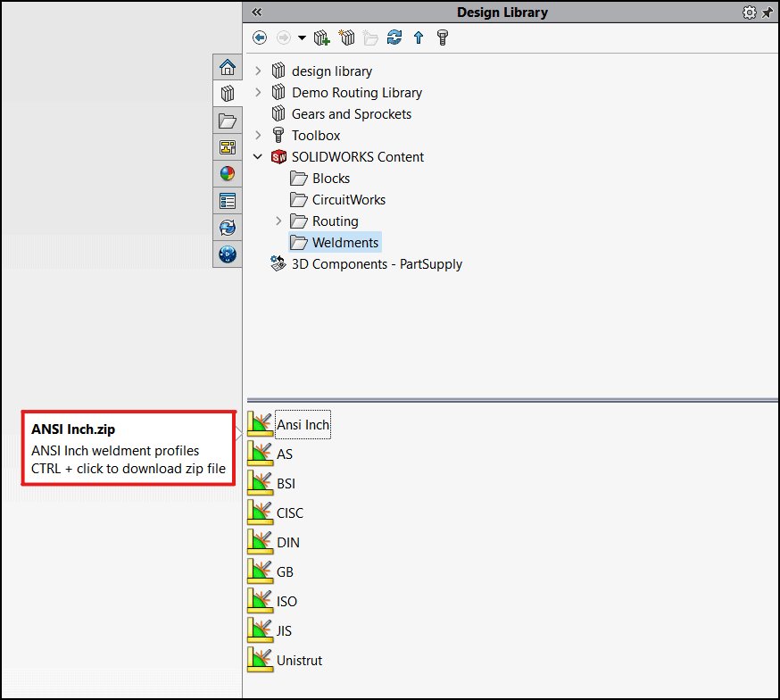The width and height of the screenshot is (780, 700).
Task: Click the BSI weldment profile icon
Action: pyautogui.click(x=261, y=483)
